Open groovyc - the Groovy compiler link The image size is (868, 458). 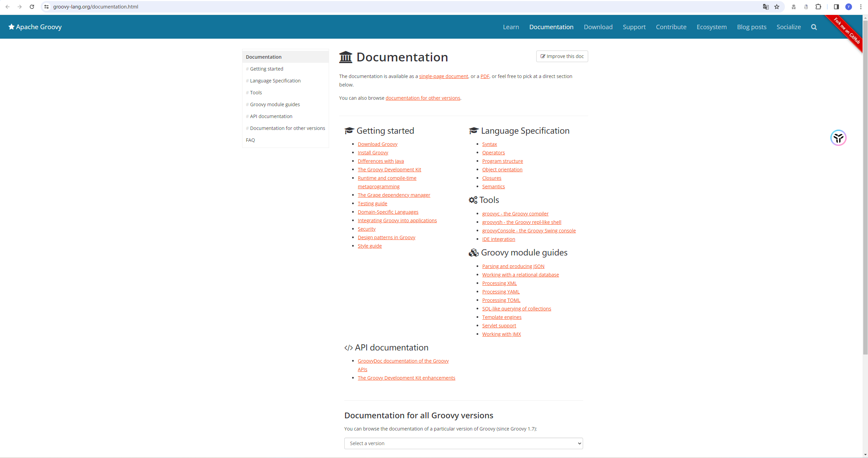point(515,214)
